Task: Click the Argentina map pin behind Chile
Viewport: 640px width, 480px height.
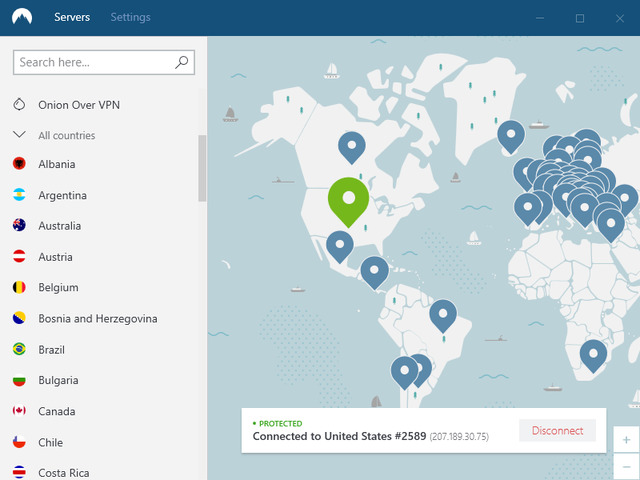Action: point(425,369)
